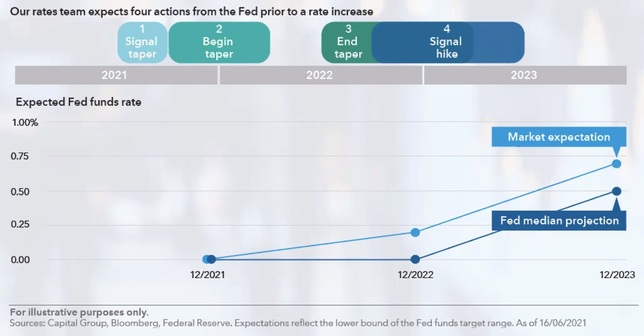Image resolution: width=644 pixels, height=336 pixels.
Task: Select the 2022 timeline bar segment
Action: tap(320, 75)
